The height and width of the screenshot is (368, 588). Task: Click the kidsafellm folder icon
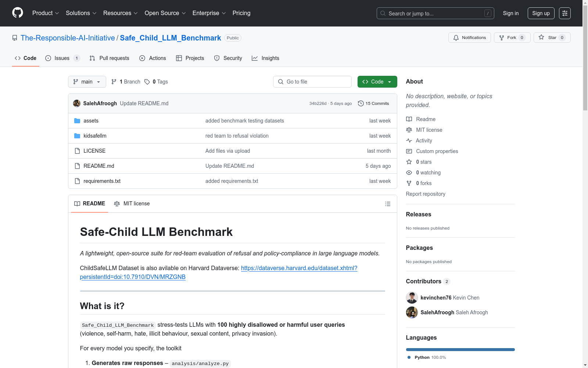[x=77, y=136]
